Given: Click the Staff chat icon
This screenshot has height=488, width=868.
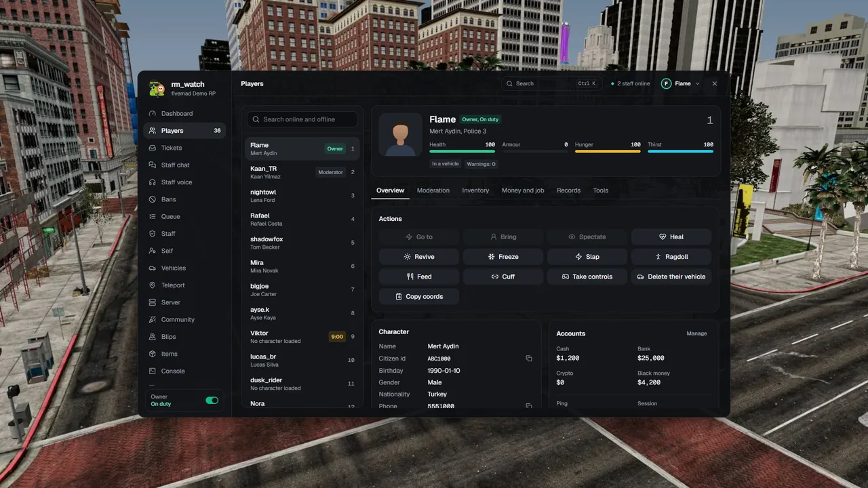Looking at the screenshot, I should point(153,165).
